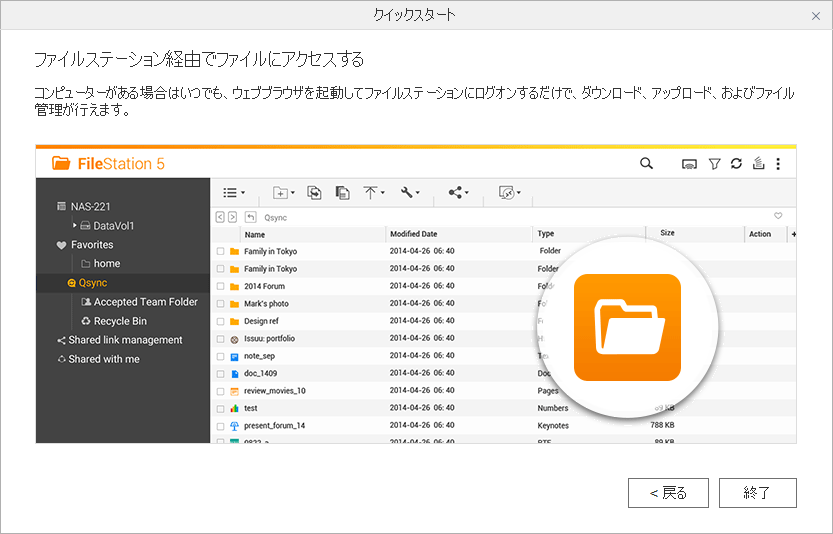Open the view mode dropdown arrow
Viewport: 833px width, 534px height.
[243, 193]
